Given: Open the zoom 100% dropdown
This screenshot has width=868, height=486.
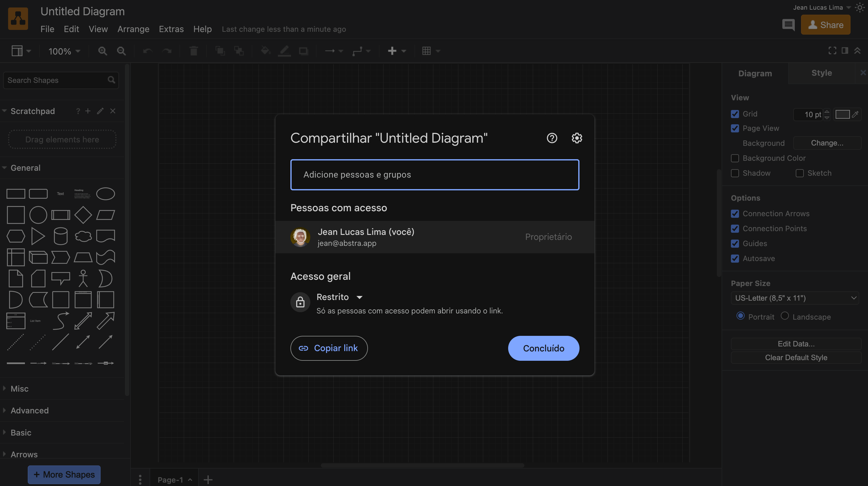Looking at the screenshot, I should click(x=64, y=51).
